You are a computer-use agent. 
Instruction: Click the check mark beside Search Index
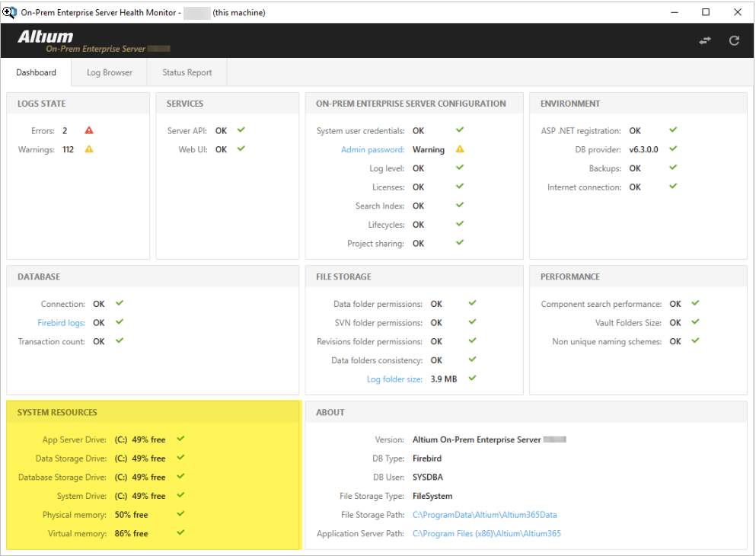pyautogui.click(x=460, y=205)
